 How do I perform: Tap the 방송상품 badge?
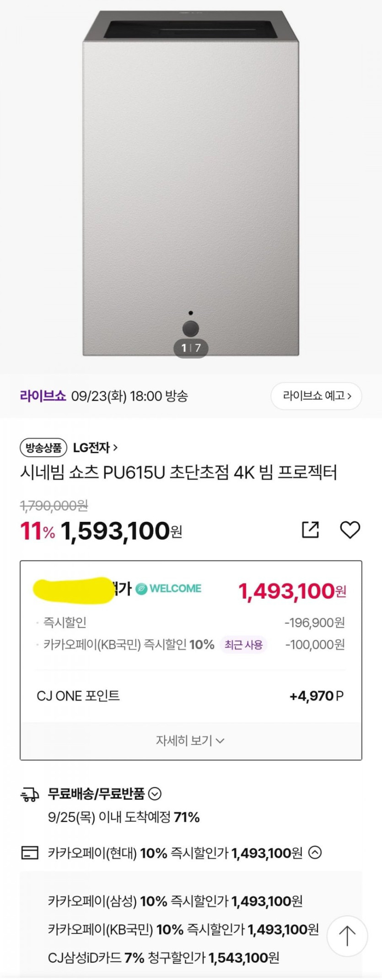[43, 448]
